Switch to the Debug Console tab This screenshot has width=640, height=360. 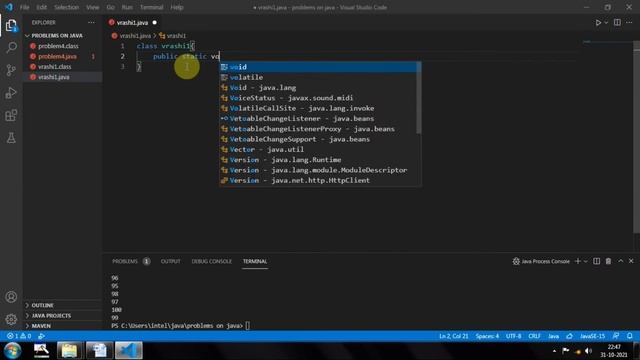[x=211, y=261]
